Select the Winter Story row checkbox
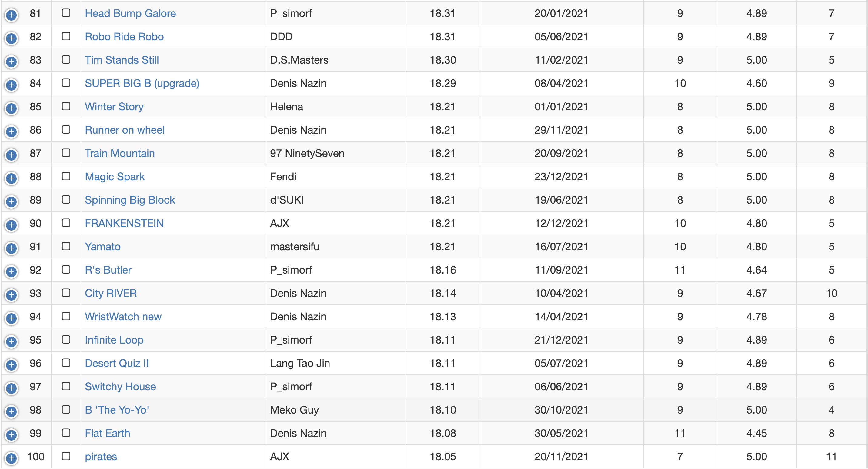 [66, 106]
